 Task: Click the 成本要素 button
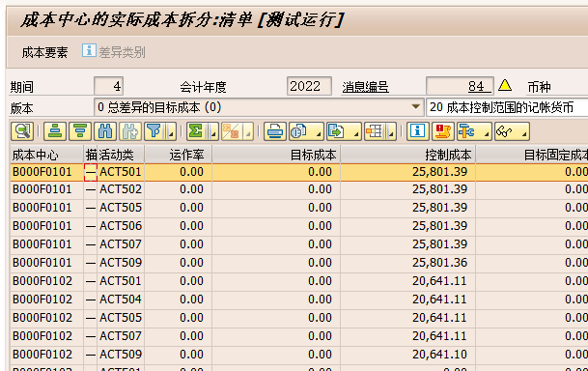click(x=44, y=52)
